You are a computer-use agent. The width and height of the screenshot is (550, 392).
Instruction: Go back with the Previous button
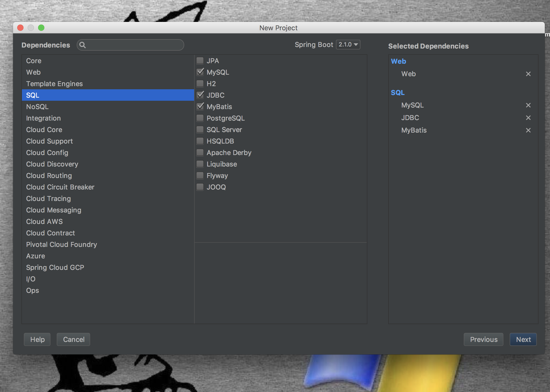click(x=483, y=339)
